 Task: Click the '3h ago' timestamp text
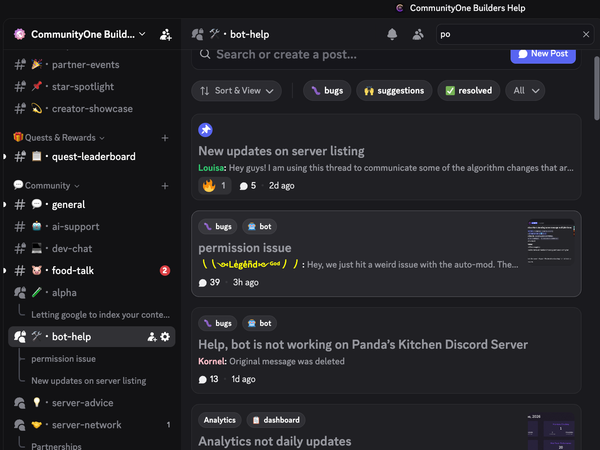click(246, 283)
